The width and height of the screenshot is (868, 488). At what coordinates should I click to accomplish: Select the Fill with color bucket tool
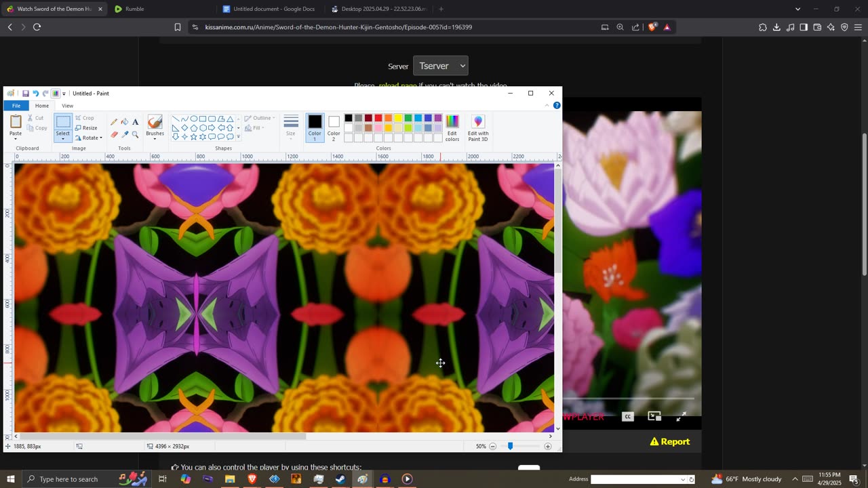click(125, 122)
